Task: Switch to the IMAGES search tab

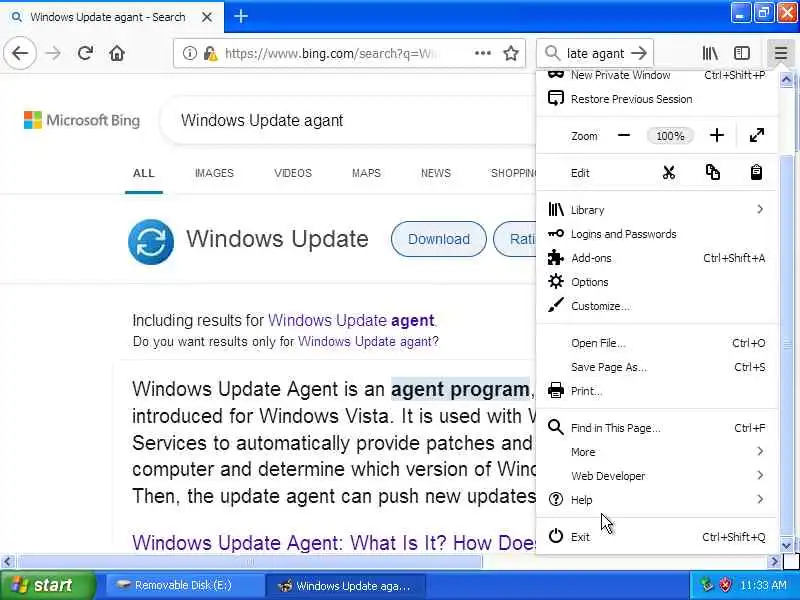Action: pos(214,173)
